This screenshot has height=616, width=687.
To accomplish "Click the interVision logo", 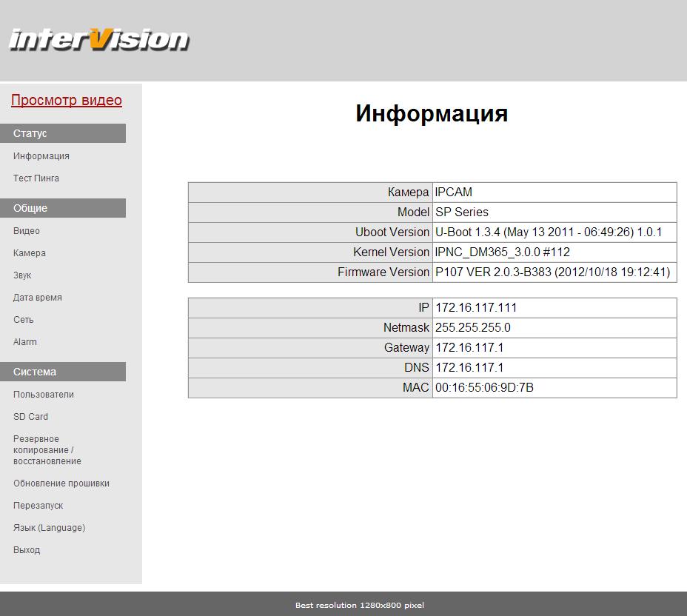I will [x=98, y=39].
